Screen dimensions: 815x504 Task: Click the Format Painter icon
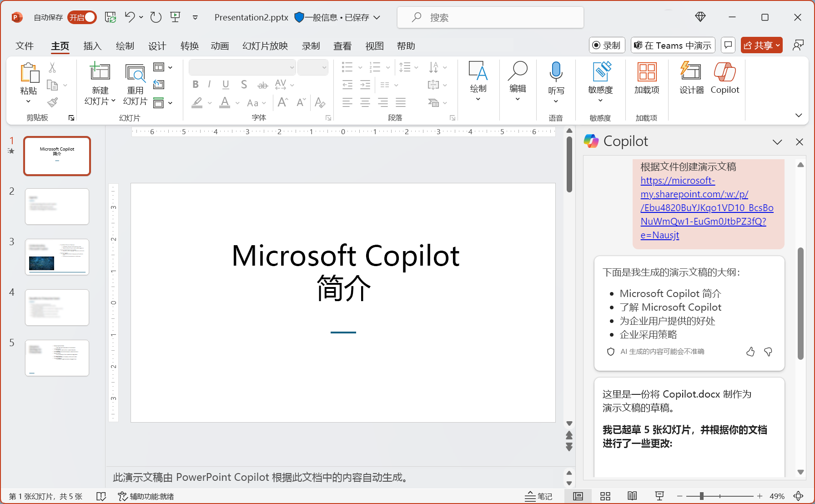coord(53,102)
